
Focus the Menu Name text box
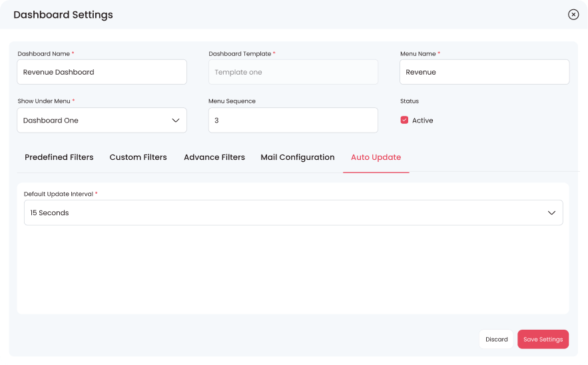484,72
